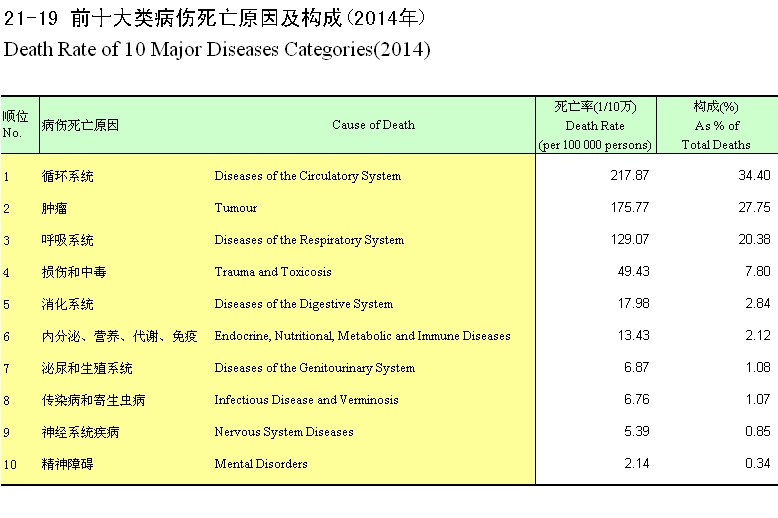
Task: Click death rate value 6.76
Action: [x=637, y=399]
